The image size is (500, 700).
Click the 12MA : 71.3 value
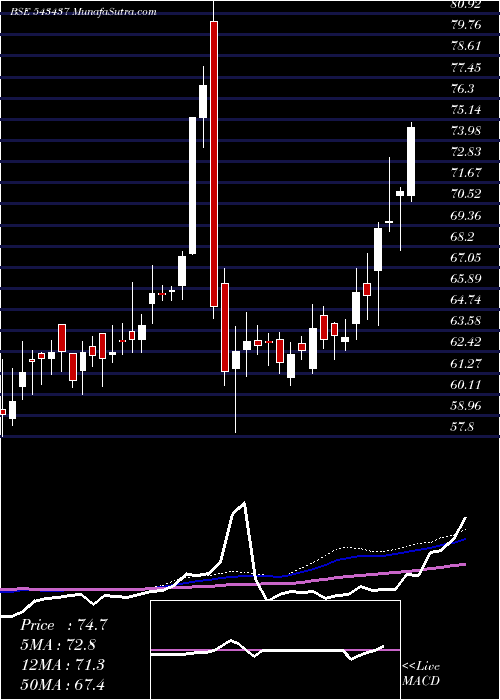(62, 664)
